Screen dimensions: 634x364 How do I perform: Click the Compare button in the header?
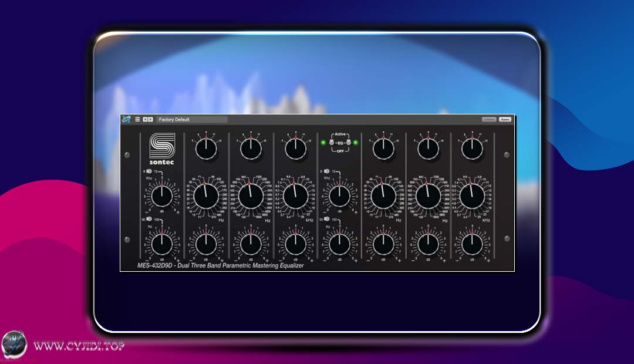pyautogui.click(x=488, y=118)
